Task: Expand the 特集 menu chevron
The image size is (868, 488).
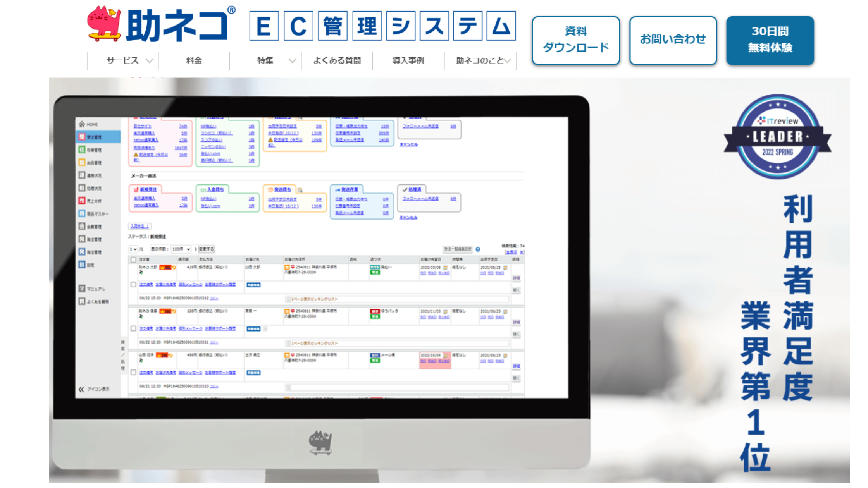Action: [293, 61]
